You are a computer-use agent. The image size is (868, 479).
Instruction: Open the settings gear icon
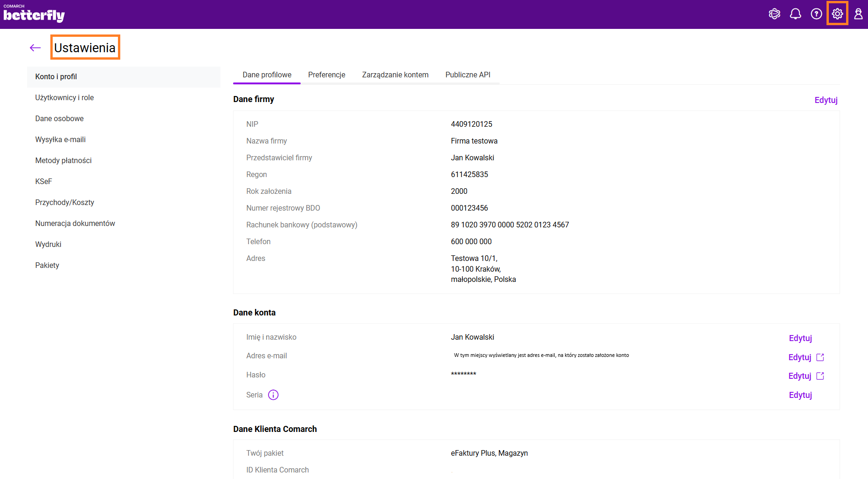coord(837,14)
